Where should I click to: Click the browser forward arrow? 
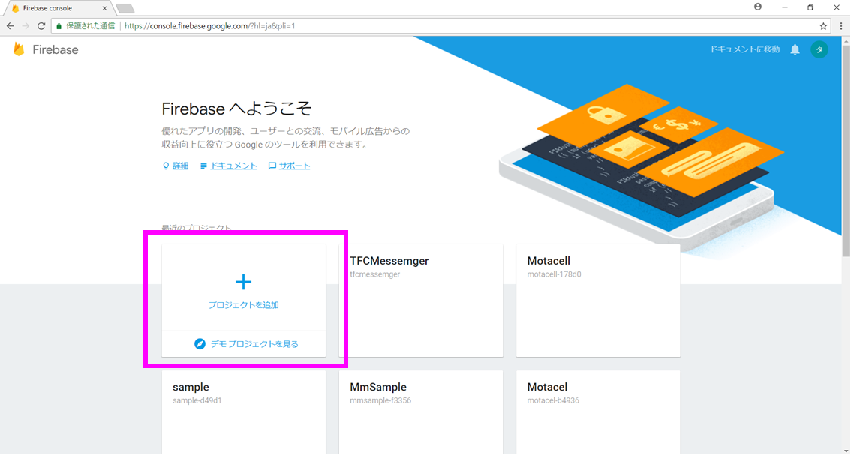pyautogui.click(x=25, y=25)
